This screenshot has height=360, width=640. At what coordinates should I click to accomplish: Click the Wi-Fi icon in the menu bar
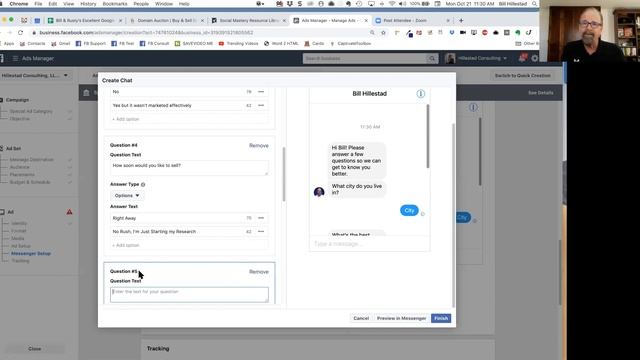pos(392,4)
